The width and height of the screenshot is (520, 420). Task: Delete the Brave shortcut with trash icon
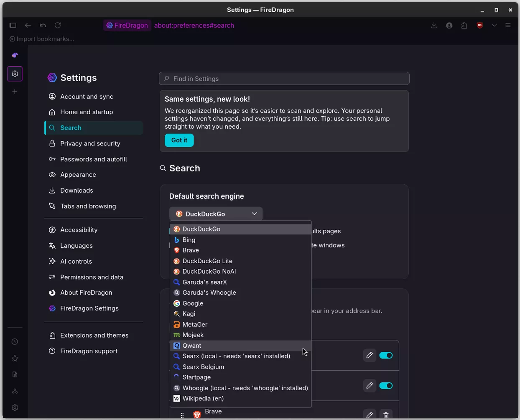pos(386,415)
